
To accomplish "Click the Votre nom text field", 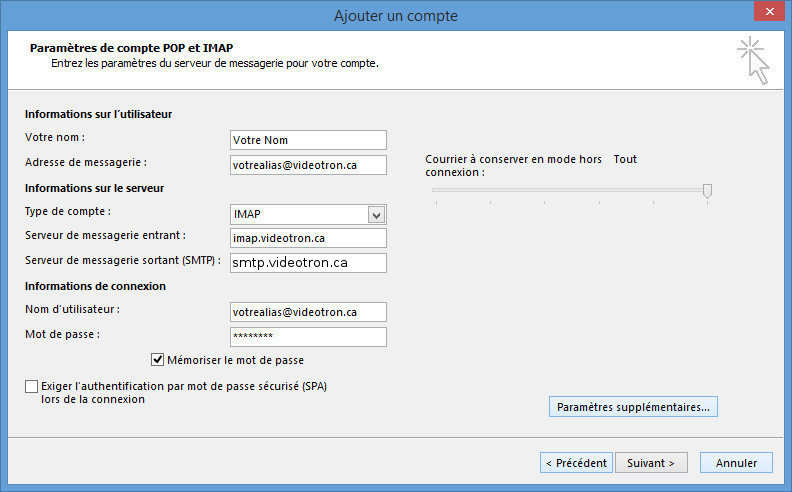I will (x=308, y=140).
